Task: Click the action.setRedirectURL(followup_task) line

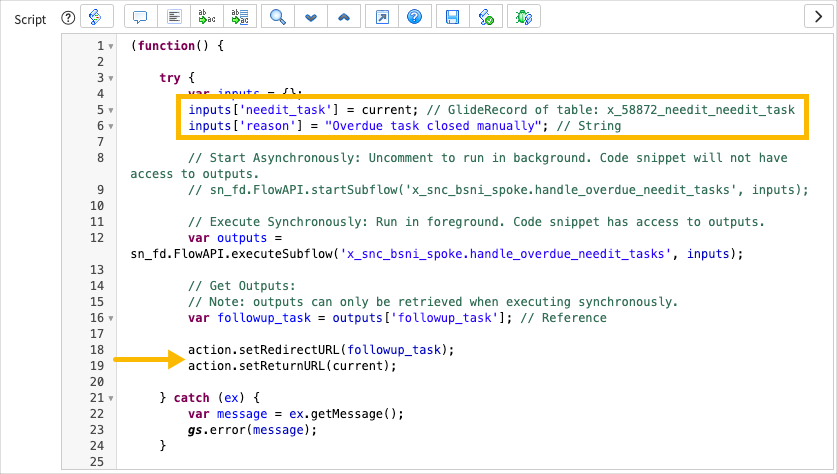Action: (x=321, y=350)
